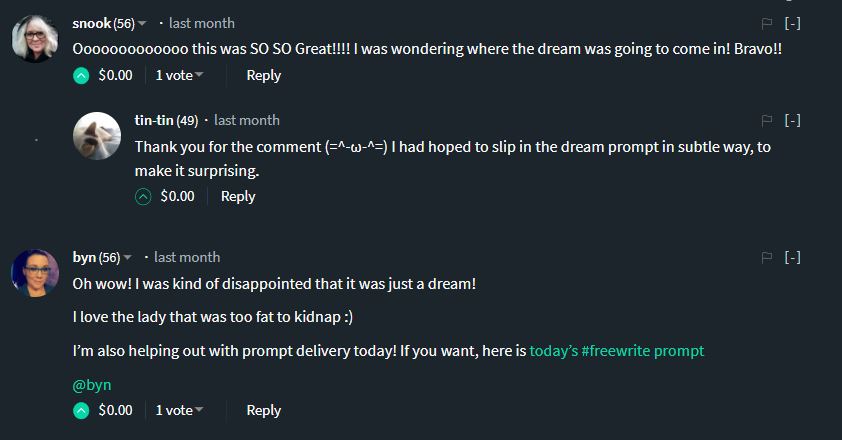This screenshot has width=842, height=440.
Task: Flag snook's comment
Action: (x=767, y=23)
